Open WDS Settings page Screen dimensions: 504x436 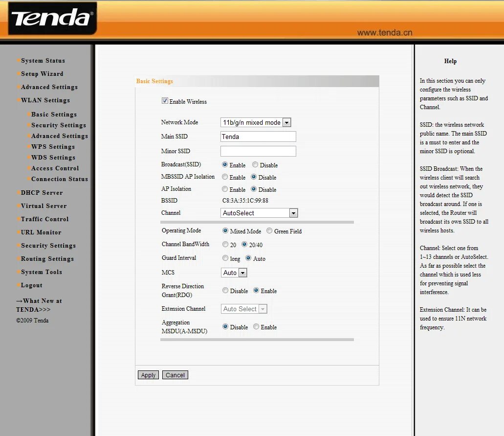coord(53,158)
